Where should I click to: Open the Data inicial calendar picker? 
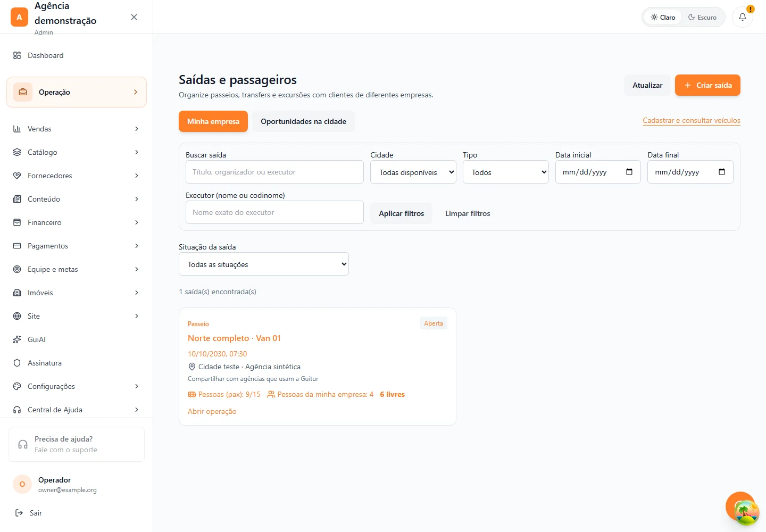pyautogui.click(x=629, y=172)
